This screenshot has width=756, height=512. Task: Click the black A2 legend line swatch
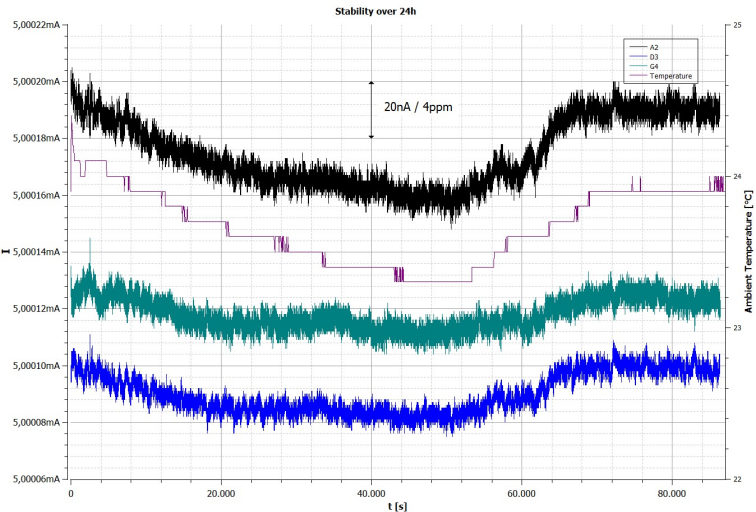click(637, 47)
